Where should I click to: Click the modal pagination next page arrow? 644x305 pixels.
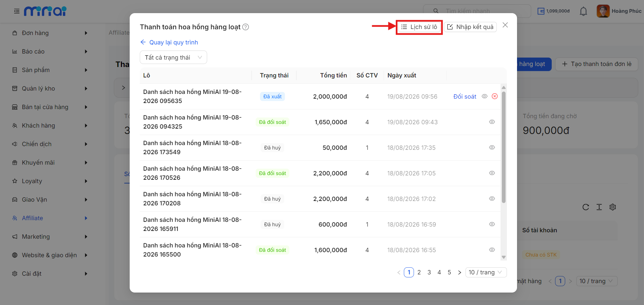pos(459,272)
